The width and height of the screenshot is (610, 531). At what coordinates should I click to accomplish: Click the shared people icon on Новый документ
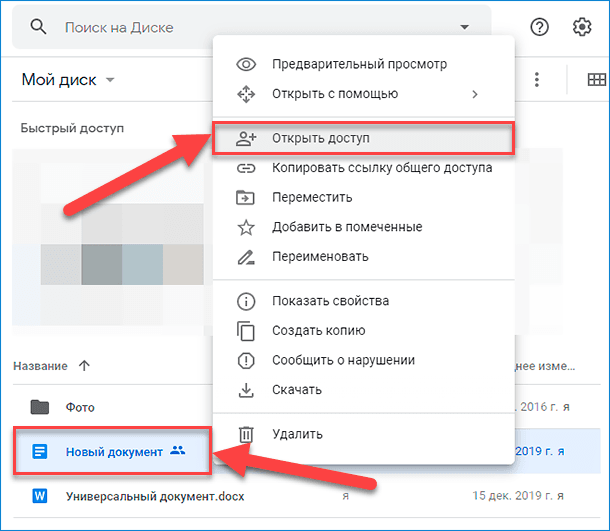(x=177, y=450)
